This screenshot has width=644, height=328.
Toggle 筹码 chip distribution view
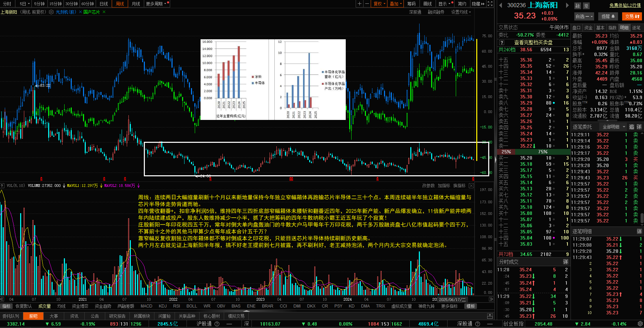click(x=411, y=4)
